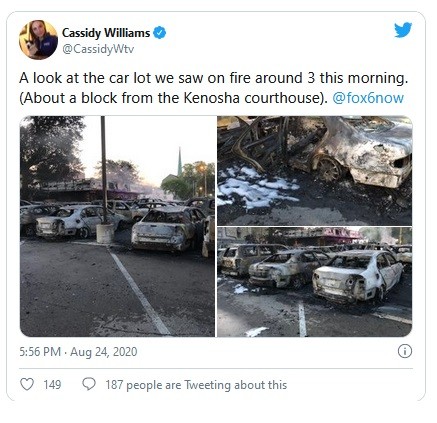The width and height of the screenshot is (437, 423).
Task: Click the reply speech bubble icon
Action: point(89,384)
